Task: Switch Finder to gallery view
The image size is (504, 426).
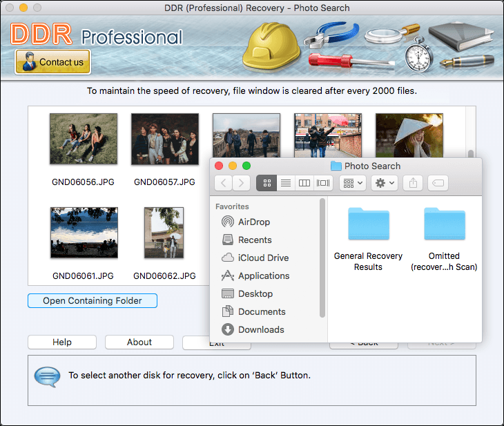Action: (323, 183)
